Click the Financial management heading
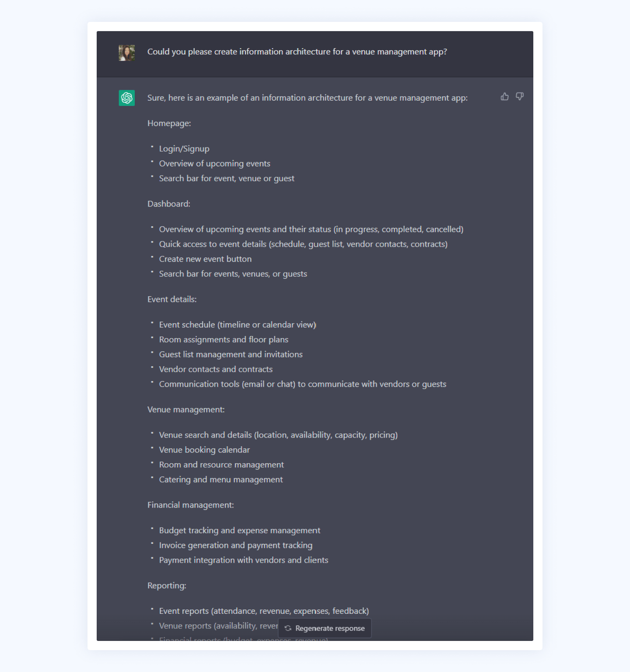 pyautogui.click(x=190, y=505)
